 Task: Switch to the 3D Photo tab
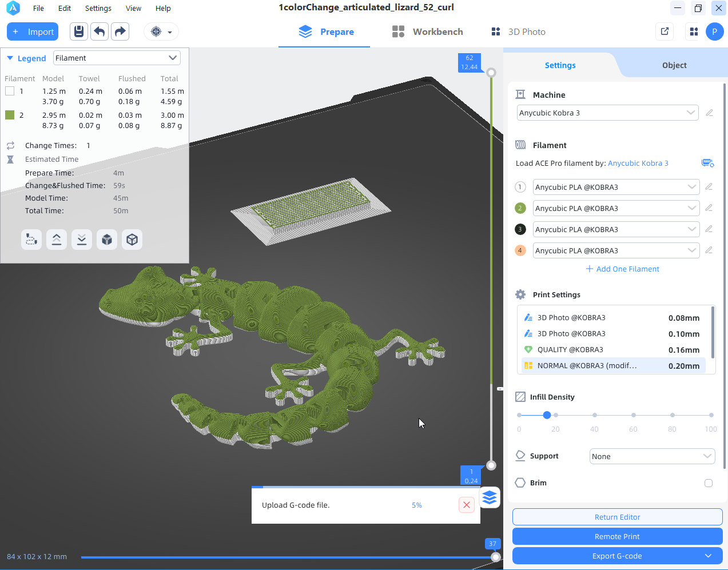[x=518, y=31]
